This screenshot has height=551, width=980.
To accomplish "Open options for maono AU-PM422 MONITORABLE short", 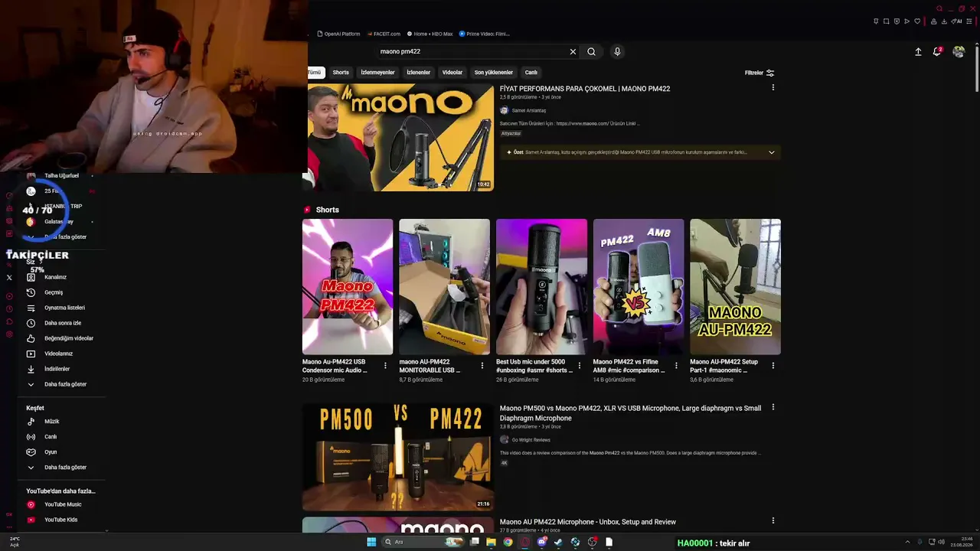I will tap(482, 366).
